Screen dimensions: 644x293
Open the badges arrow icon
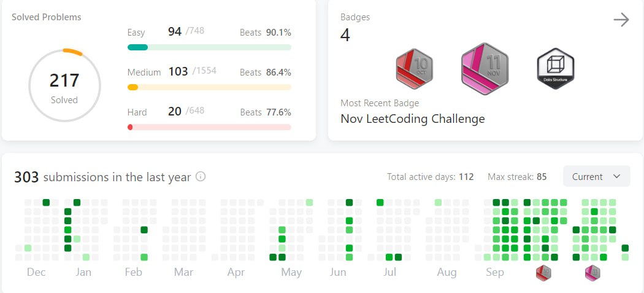(621, 20)
